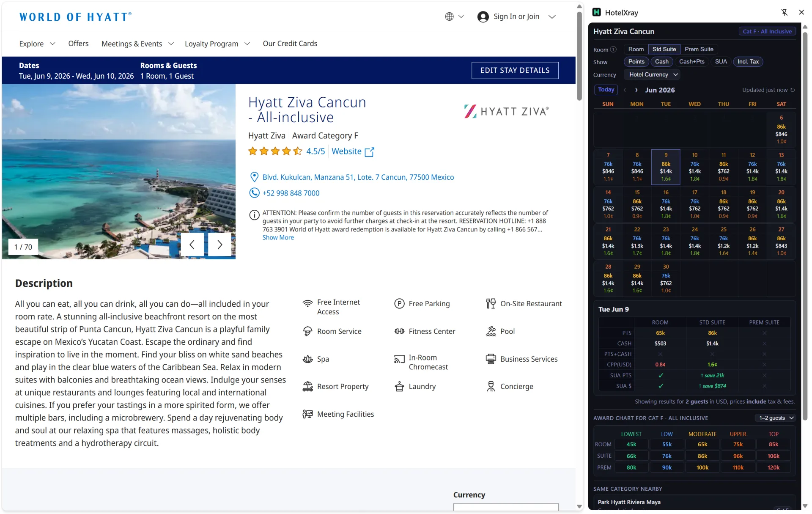812x514 pixels.
Task: Expand the Sign In or Join chevron
Action: pos(552,17)
